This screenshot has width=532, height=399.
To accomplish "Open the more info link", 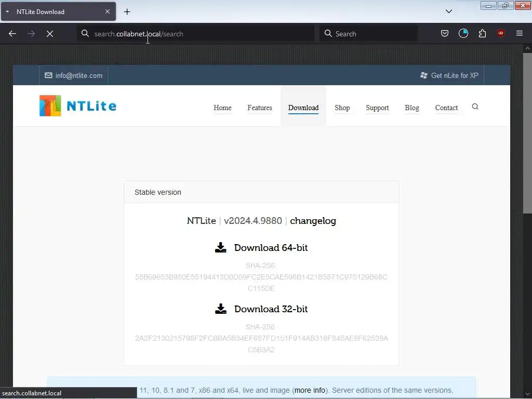I will click(x=310, y=390).
